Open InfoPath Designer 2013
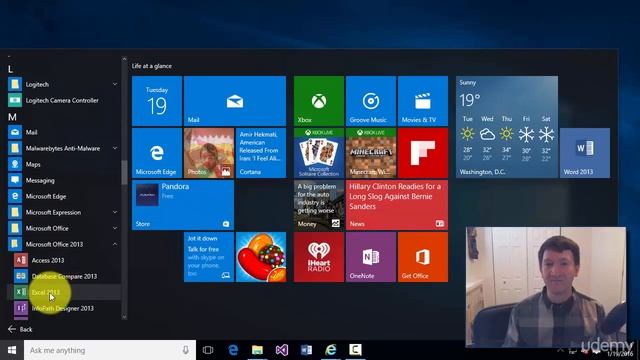Screen dimensions: 640x360 pos(64,308)
